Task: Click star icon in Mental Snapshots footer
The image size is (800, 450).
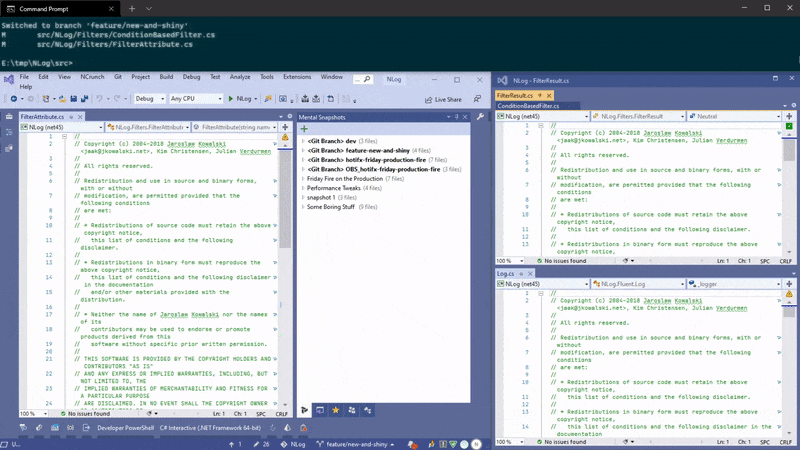Action: (336, 410)
